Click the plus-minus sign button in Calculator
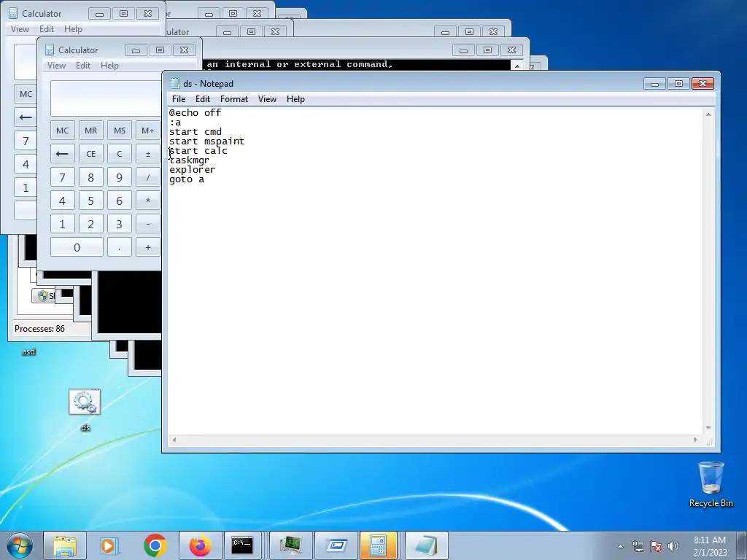Viewport: 747px width, 560px height. click(148, 154)
